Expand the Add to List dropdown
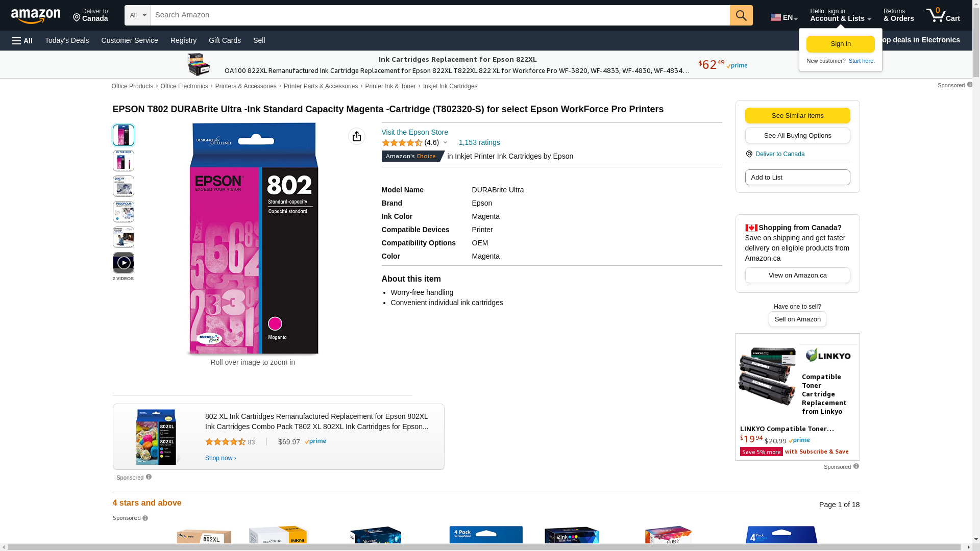 797,177
